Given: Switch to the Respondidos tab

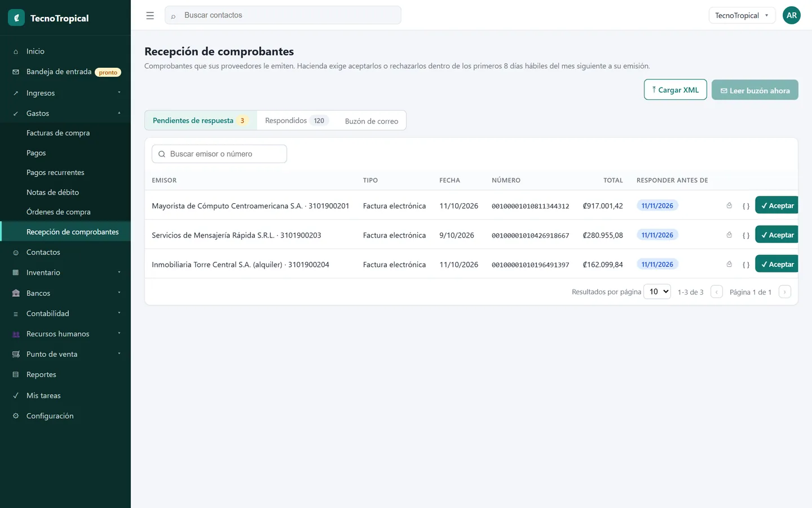Looking at the screenshot, I should pos(296,120).
